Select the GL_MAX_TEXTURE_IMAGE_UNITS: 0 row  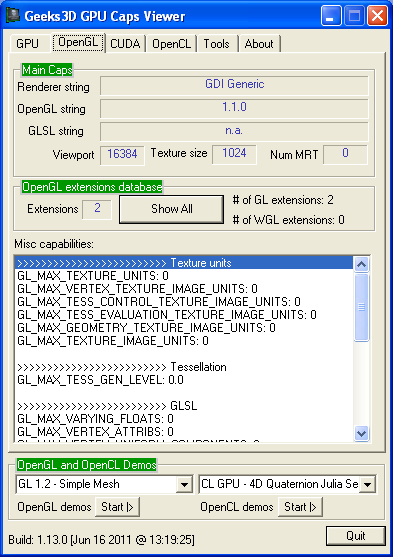click(184, 341)
